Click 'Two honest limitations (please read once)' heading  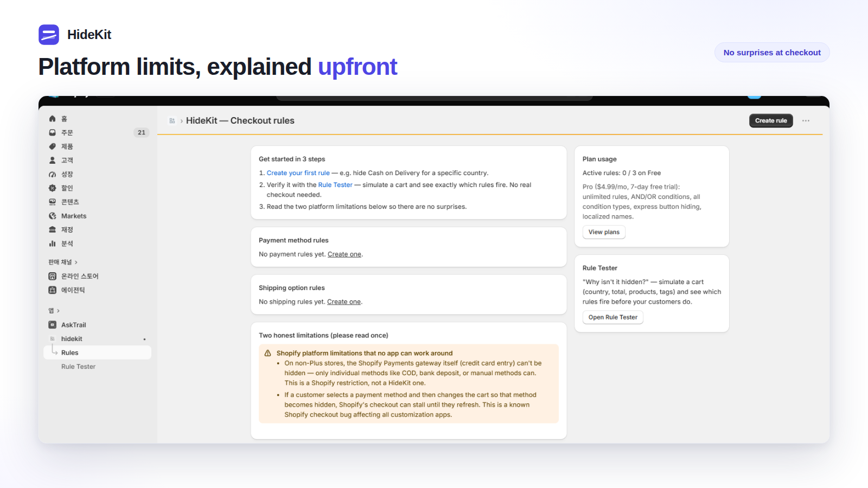(323, 336)
